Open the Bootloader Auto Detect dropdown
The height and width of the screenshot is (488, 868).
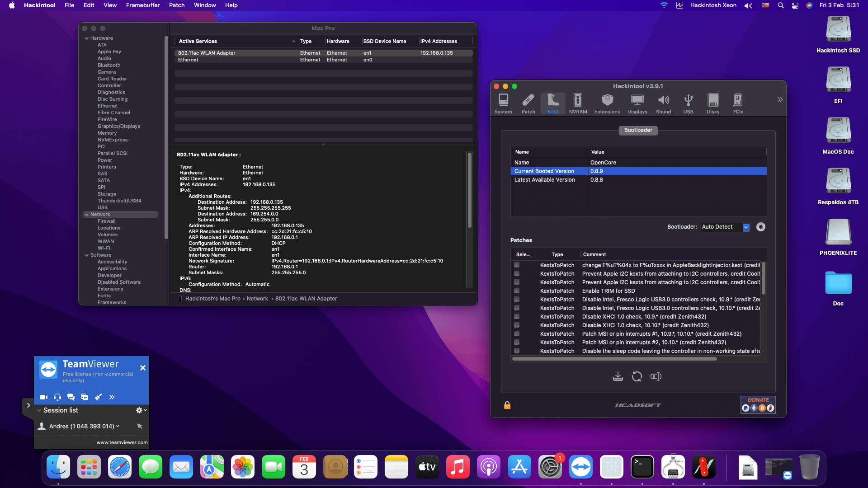click(725, 227)
